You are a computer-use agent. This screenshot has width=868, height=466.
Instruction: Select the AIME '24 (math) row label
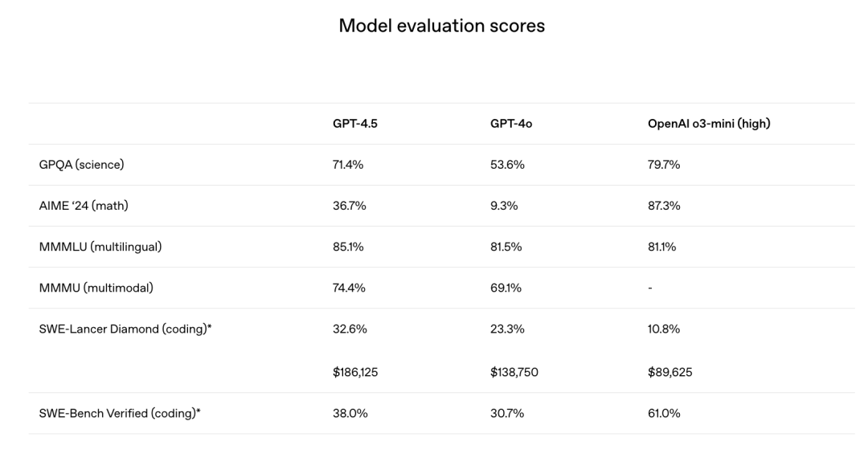pos(84,206)
